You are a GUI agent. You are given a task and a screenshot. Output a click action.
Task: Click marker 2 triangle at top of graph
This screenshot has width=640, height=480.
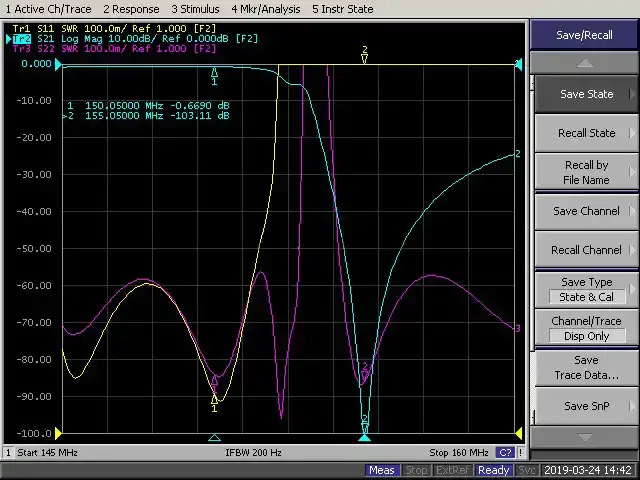[364, 59]
